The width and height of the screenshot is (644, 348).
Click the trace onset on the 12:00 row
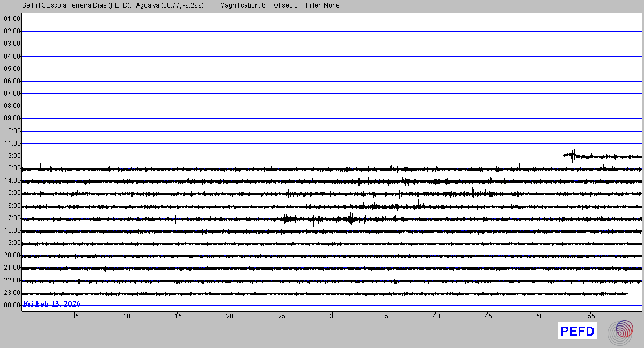(565, 155)
